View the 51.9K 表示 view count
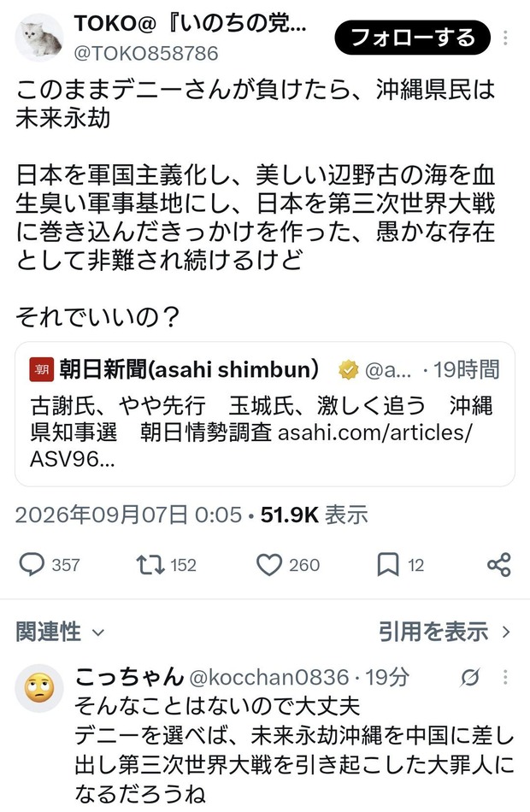Viewport: 530px width, 812px height. (x=314, y=515)
